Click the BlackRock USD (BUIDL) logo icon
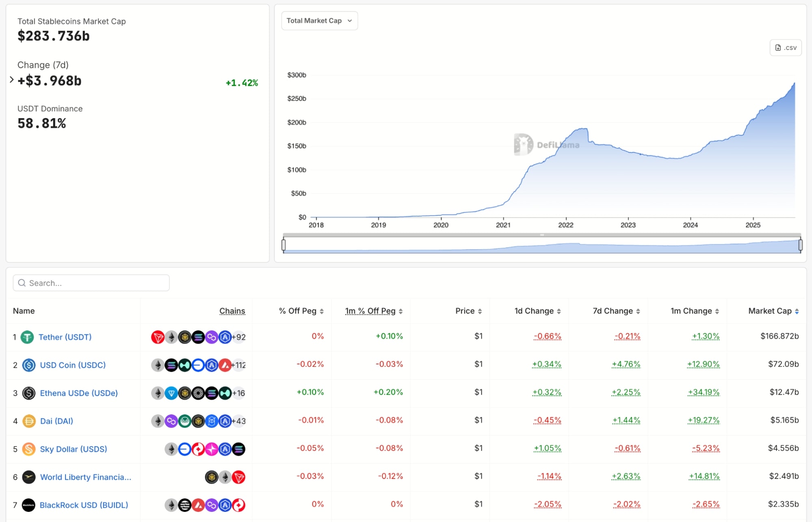Viewport: 812px width, 522px height. (x=28, y=505)
